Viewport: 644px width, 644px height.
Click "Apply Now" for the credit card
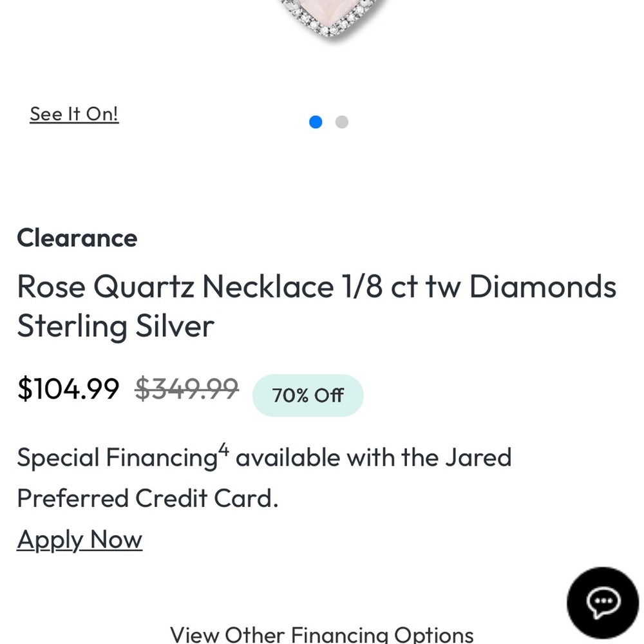pos(79,540)
